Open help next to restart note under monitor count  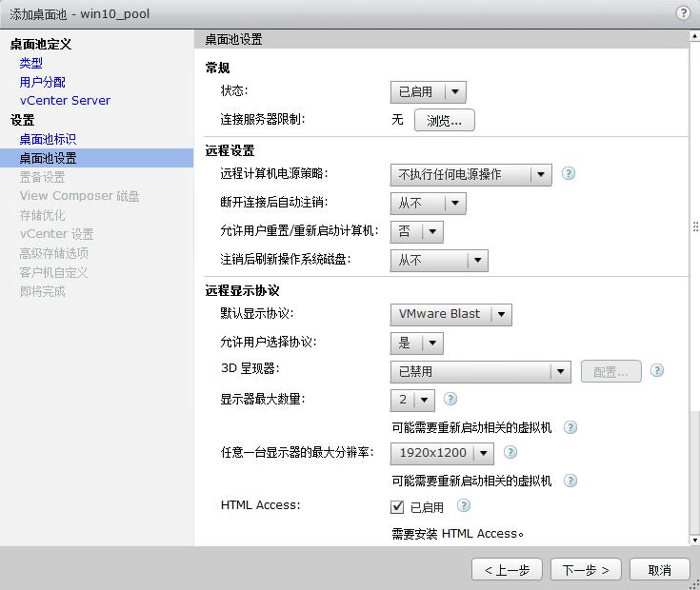click(x=570, y=427)
